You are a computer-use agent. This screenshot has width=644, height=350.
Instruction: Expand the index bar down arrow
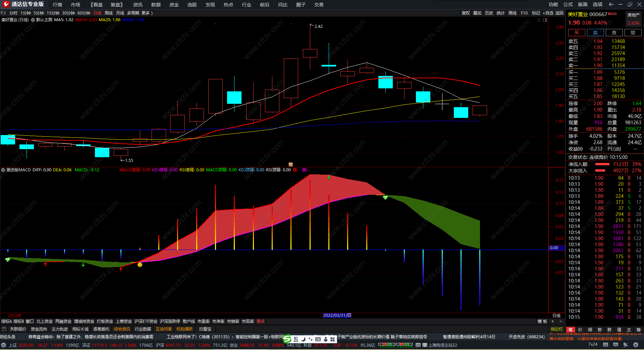point(3,345)
